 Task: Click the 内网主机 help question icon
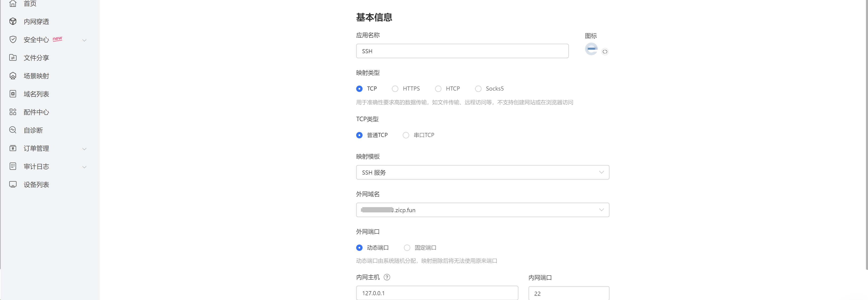[387, 277]
